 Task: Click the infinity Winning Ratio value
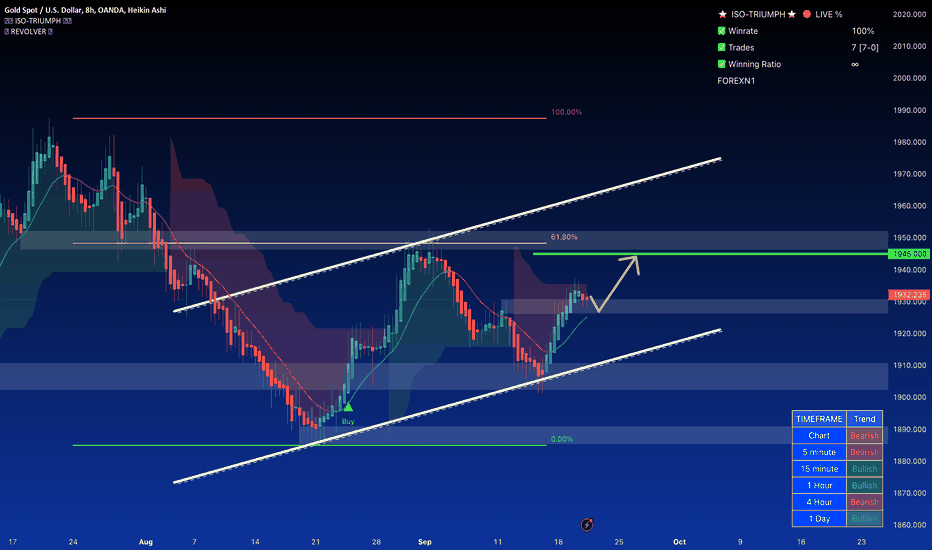(855, 64)
